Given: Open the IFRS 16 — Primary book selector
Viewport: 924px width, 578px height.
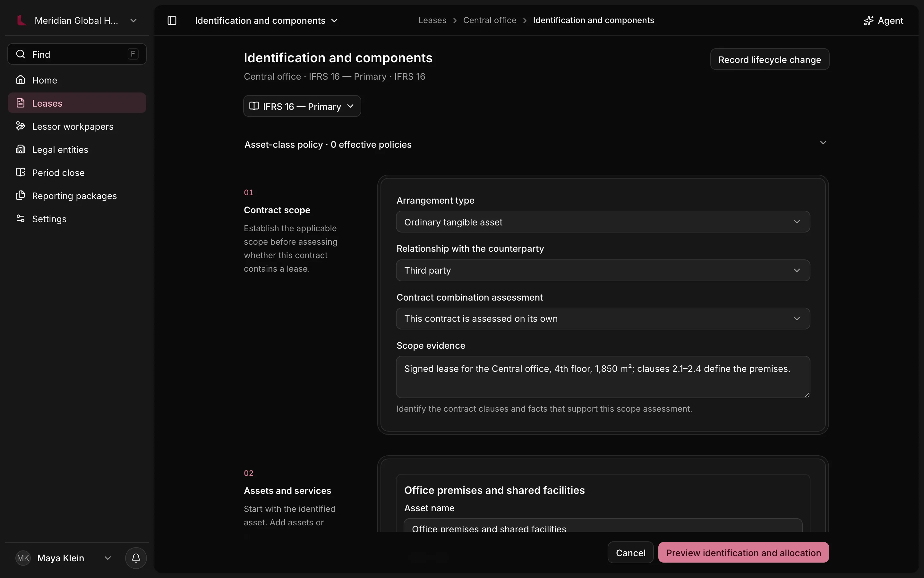Looking at the screenshot, I should coord(302,106).
